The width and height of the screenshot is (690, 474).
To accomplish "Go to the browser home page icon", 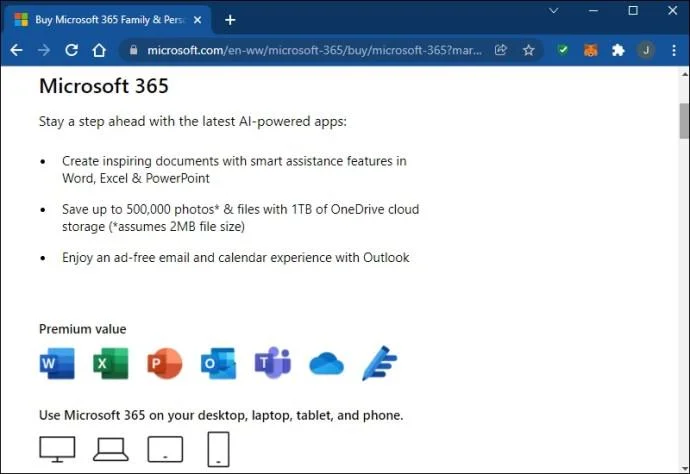I will point(99,50).
